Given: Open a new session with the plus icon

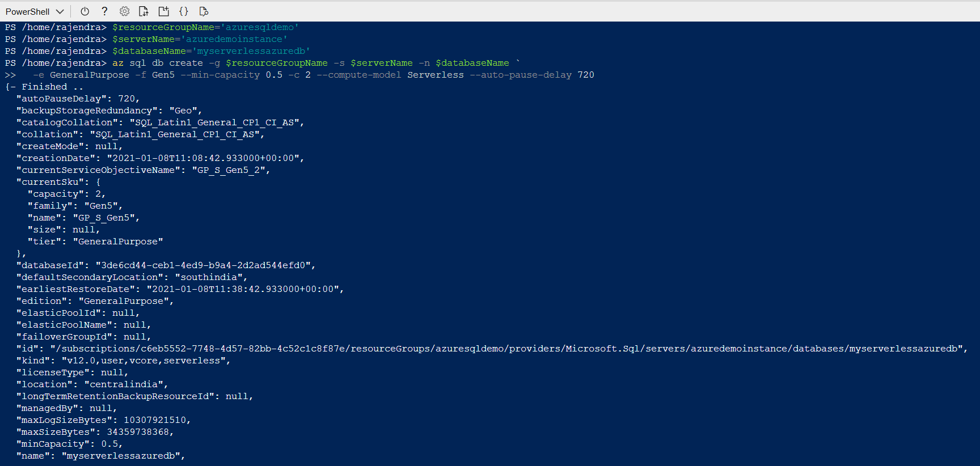Looking at the screenshot, I should click(163, 11).
